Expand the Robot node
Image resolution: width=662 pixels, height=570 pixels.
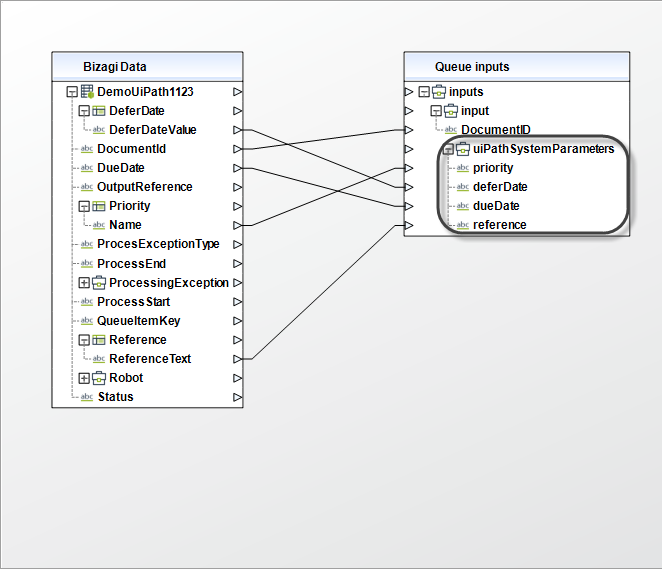(x=84, y=378)
